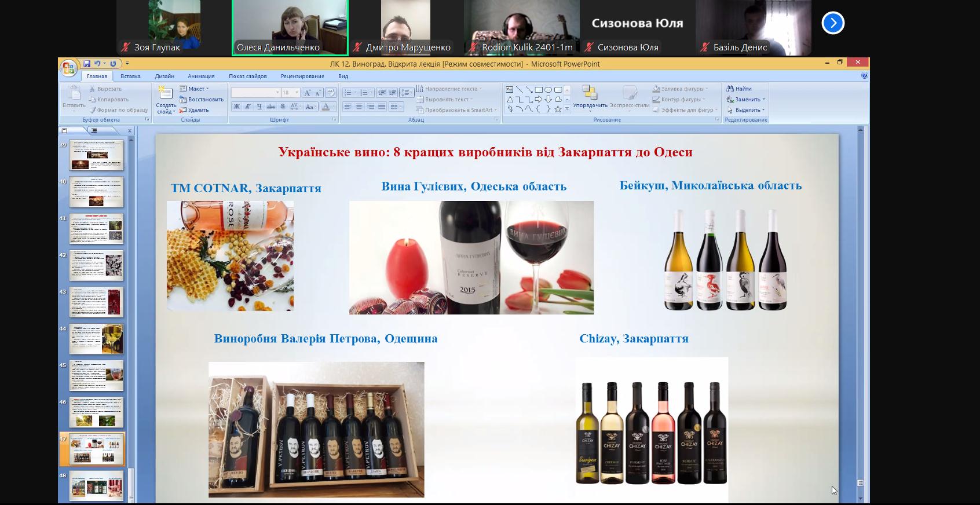Toggle bold formatting (Ж)

pos(236,107)
